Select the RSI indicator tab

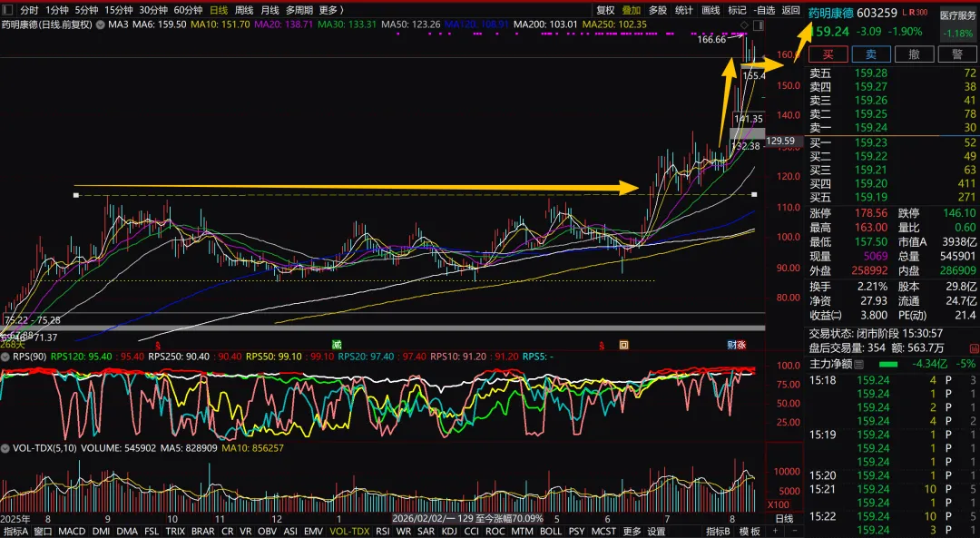pos(383,531)
